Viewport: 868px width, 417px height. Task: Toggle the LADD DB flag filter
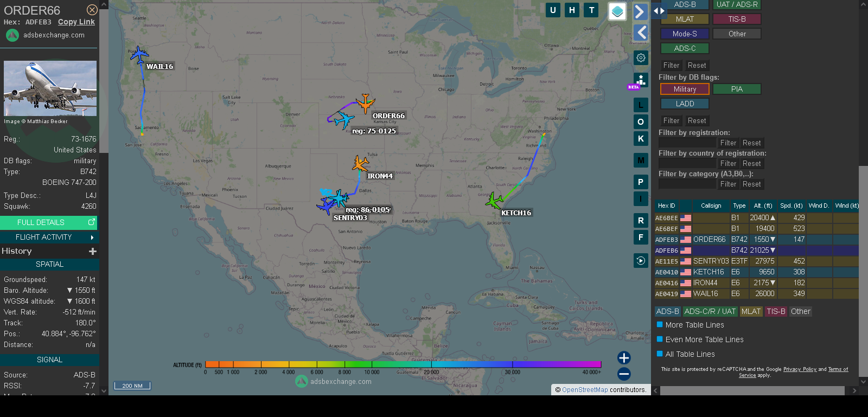(x=685, y=104)
